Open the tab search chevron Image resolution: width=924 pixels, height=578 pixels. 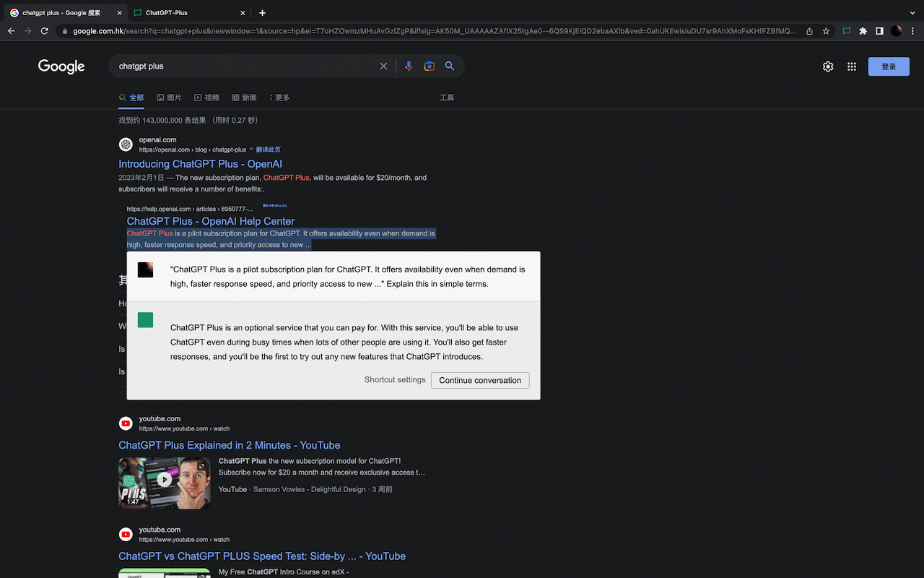[912, 12]
